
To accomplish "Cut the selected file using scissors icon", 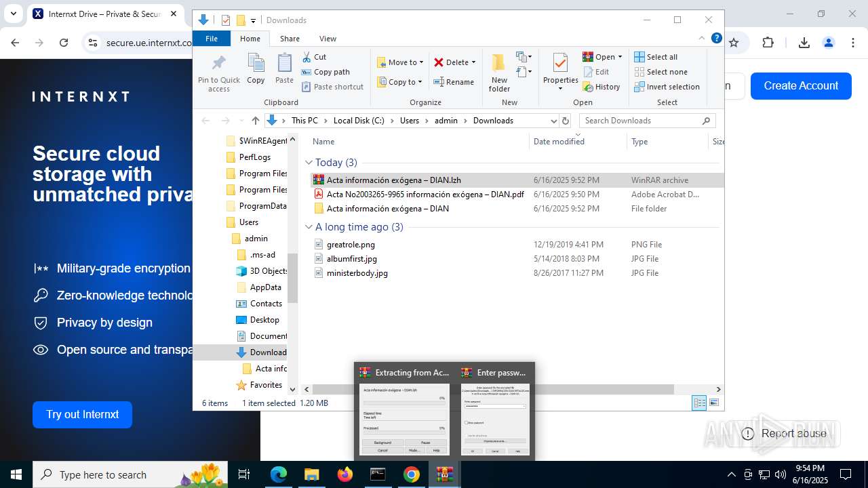I will [x=314, y=57].
